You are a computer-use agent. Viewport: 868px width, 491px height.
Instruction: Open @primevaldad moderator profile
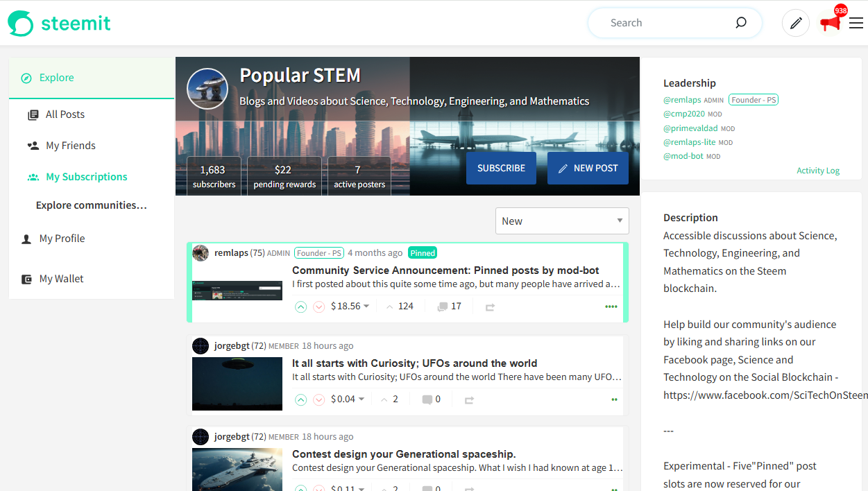coord(690,128)
